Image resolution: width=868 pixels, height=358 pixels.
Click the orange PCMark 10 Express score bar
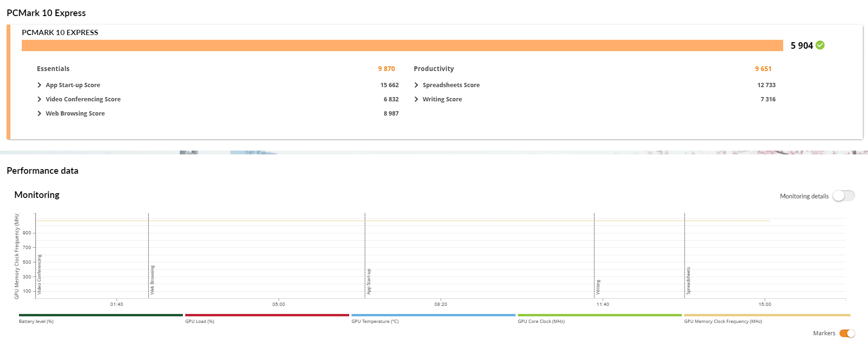(x=402, y=45)
